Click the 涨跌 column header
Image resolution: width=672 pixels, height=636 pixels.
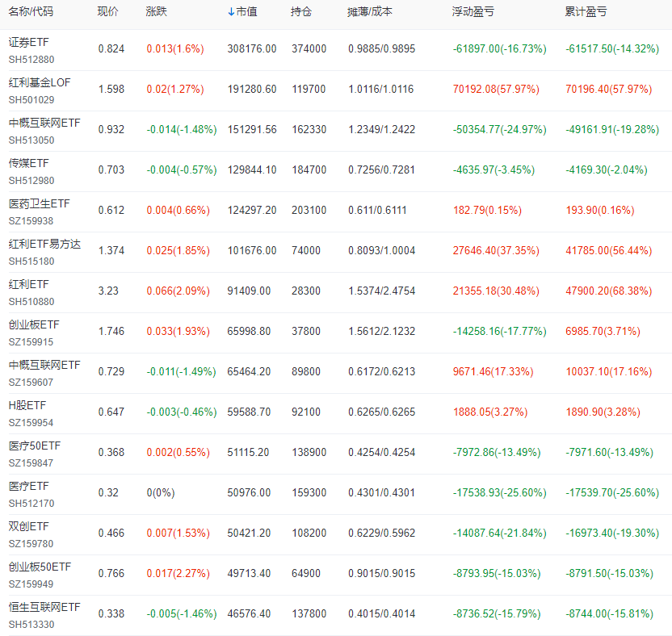point(157,11)
